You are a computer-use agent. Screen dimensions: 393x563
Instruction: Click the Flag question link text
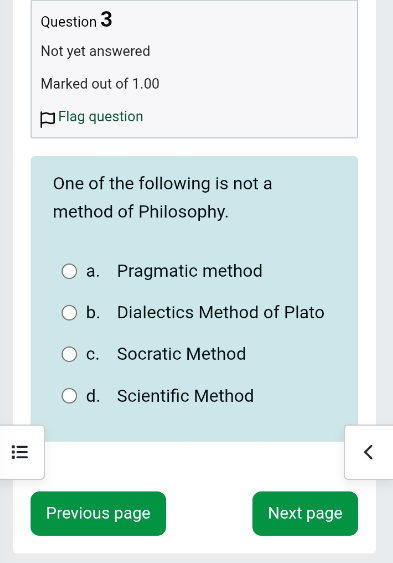[x=100, y=117]
